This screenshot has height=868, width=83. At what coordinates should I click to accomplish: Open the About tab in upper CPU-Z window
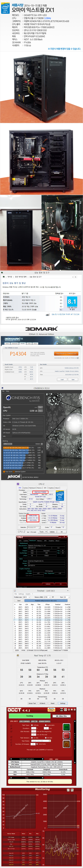click(x=57, y=488)
